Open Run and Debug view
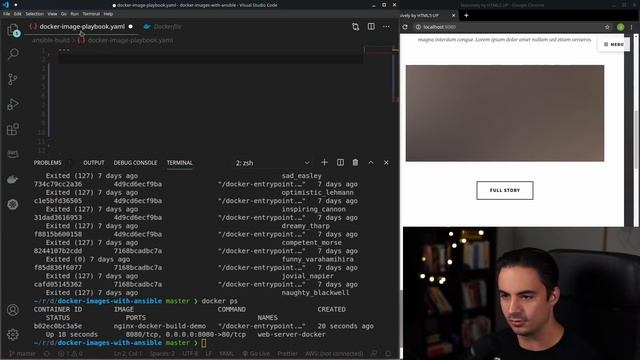This screenshot has height=360, width=640. coord(13,104)
